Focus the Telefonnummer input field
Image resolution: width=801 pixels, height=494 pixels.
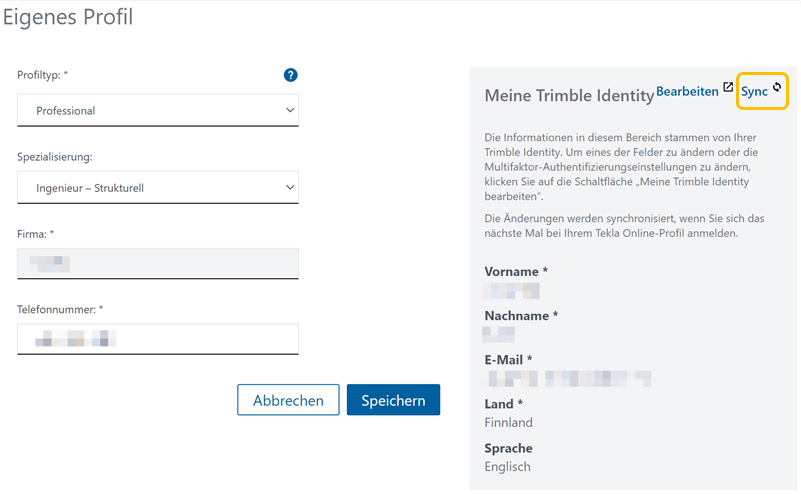(157, 340)
